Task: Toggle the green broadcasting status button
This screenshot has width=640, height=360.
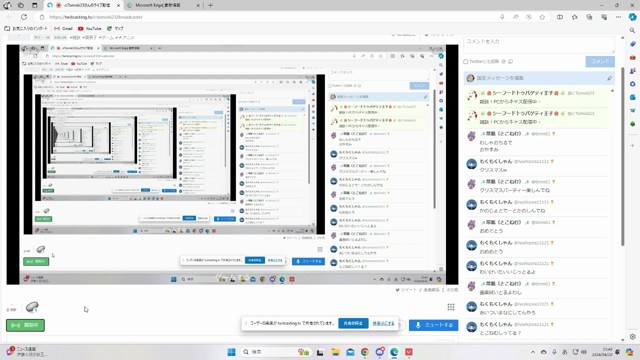Action: (25, 325)
